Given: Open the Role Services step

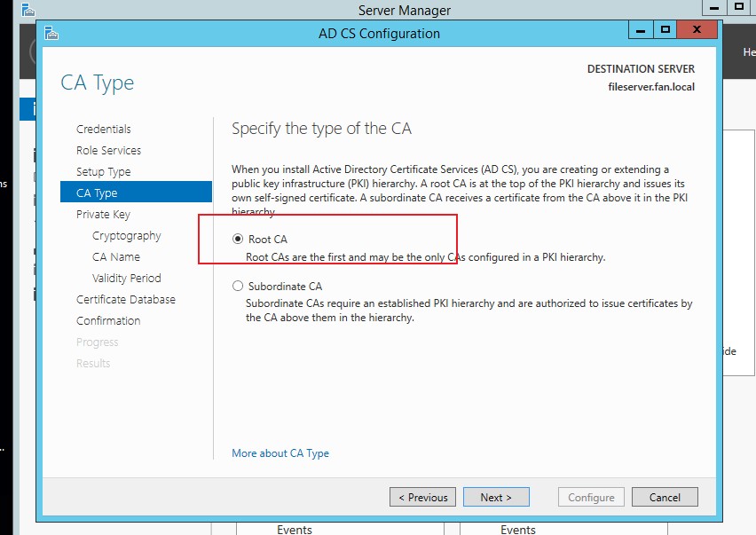Looking at the screenshot, I should [x=108, y=150].
